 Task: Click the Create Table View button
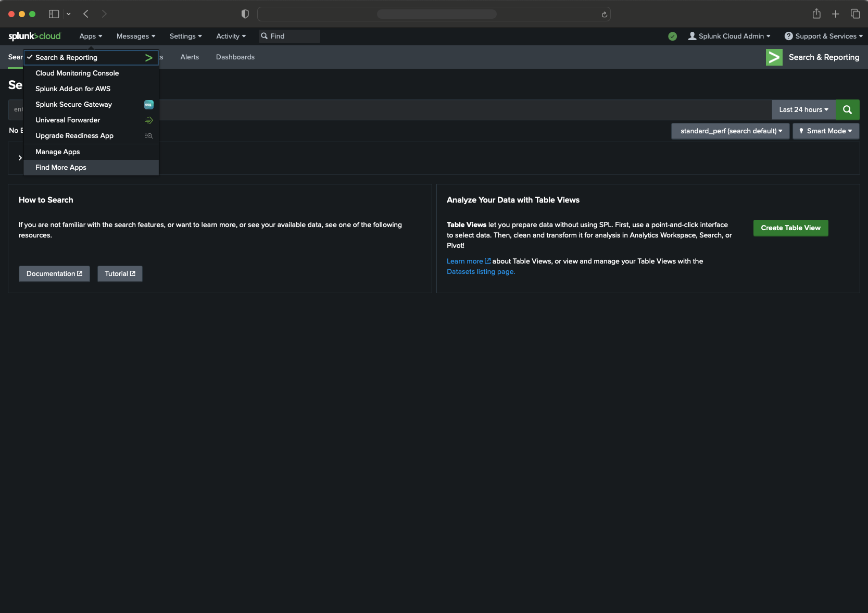coord(790,228)
